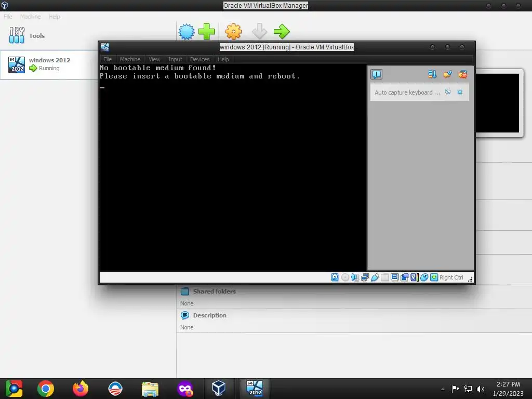Click the keep finished notifications pin icon
Viewport: 532px width, 399px height.
[447, 74]
